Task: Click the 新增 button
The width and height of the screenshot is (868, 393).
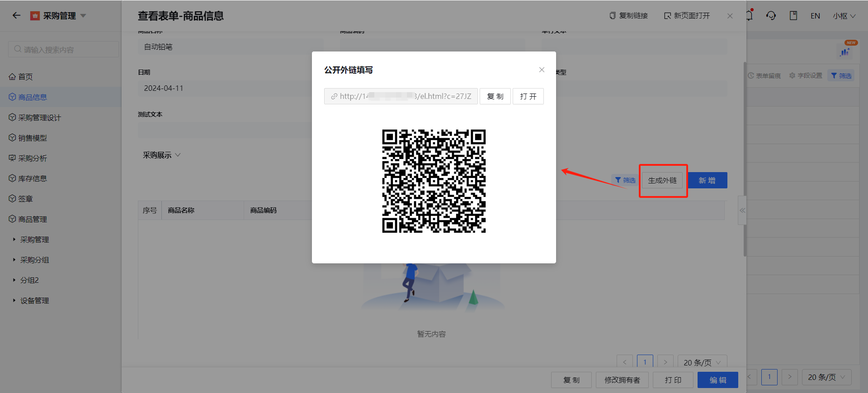Action: [x=707, y=180]
